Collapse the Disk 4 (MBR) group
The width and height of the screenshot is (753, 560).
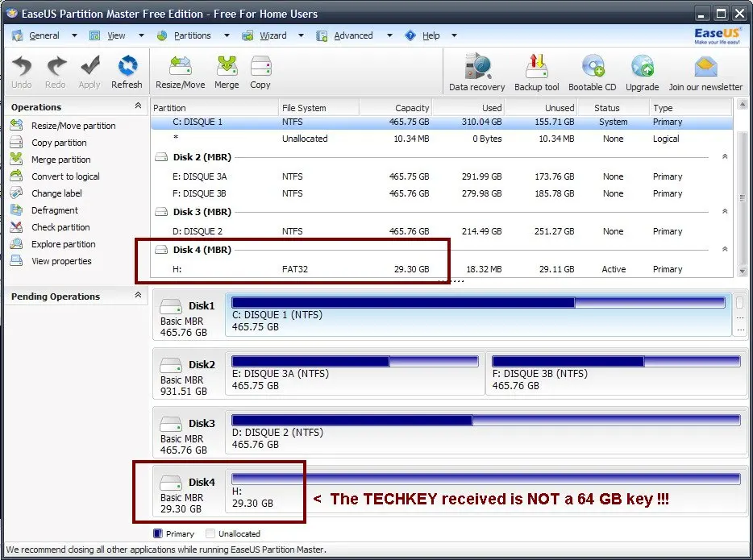[x=725, y=250]
